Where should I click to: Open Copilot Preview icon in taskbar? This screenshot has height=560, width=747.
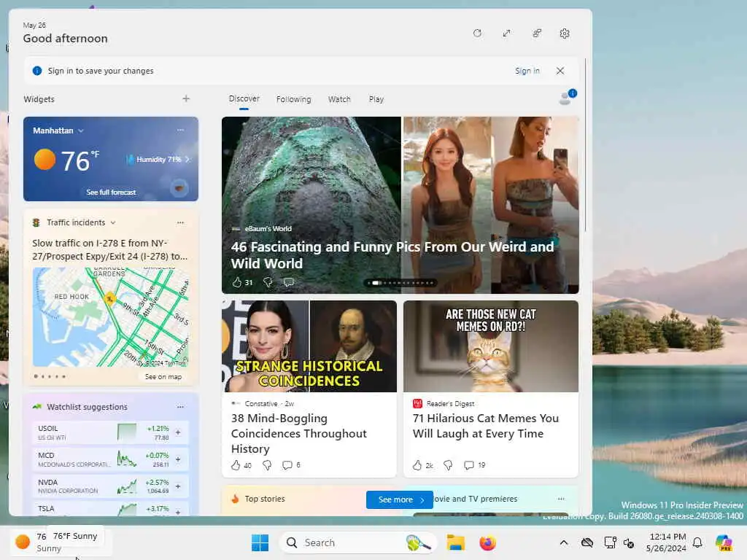(x=724, y=542)
